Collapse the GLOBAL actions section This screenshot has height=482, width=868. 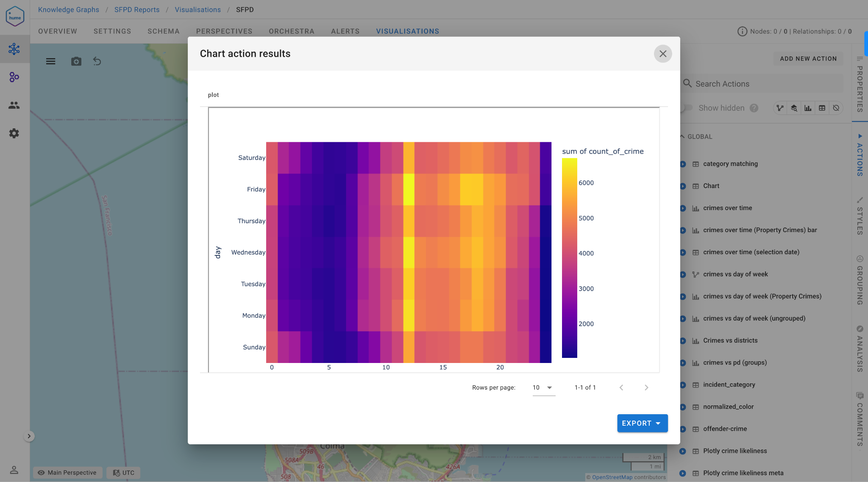tap(682, 136)
